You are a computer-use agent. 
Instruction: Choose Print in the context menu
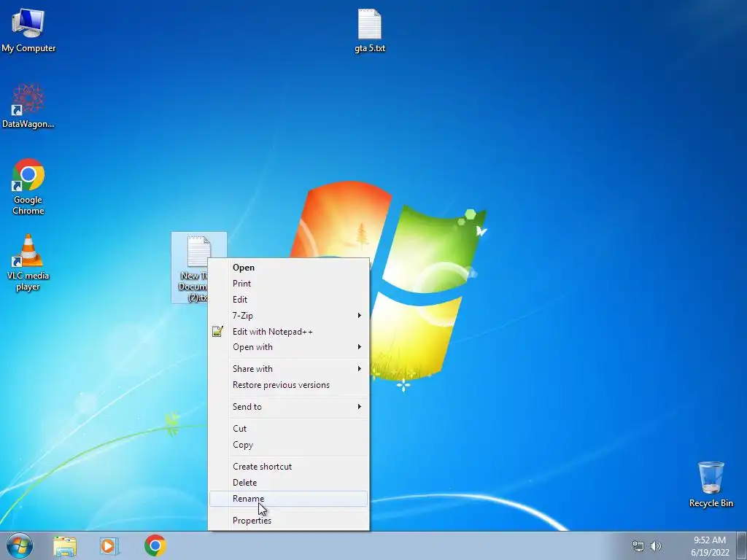(289, 284)
